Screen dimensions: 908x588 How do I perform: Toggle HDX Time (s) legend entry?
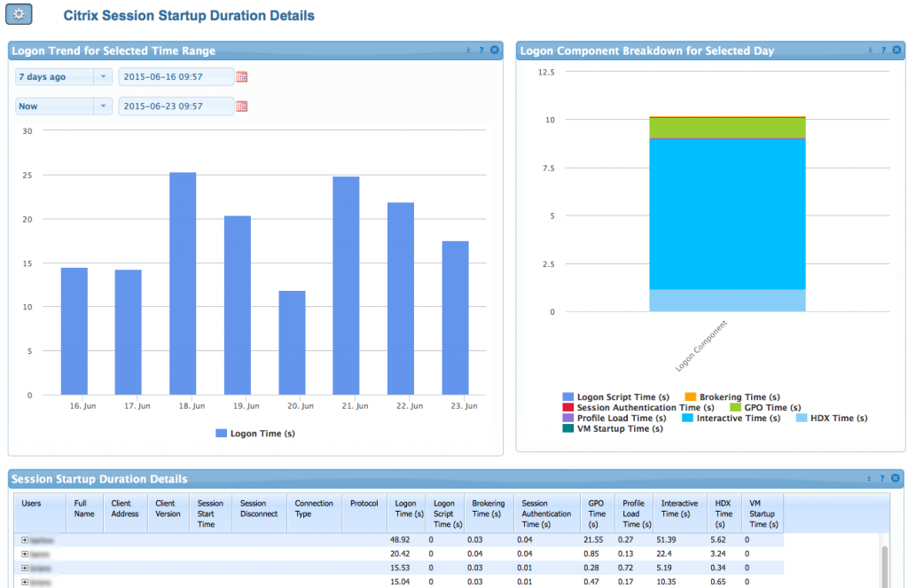click(832, 418)
